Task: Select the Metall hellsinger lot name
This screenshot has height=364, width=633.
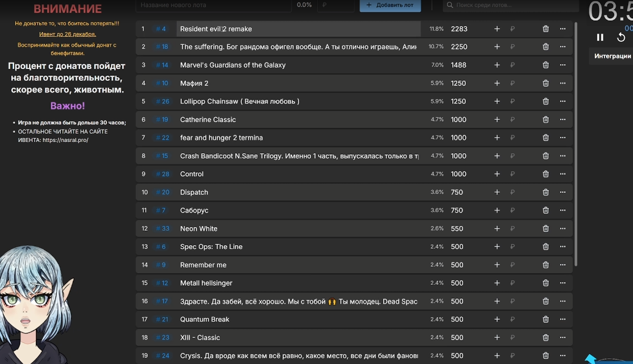Action: (206, 283)
